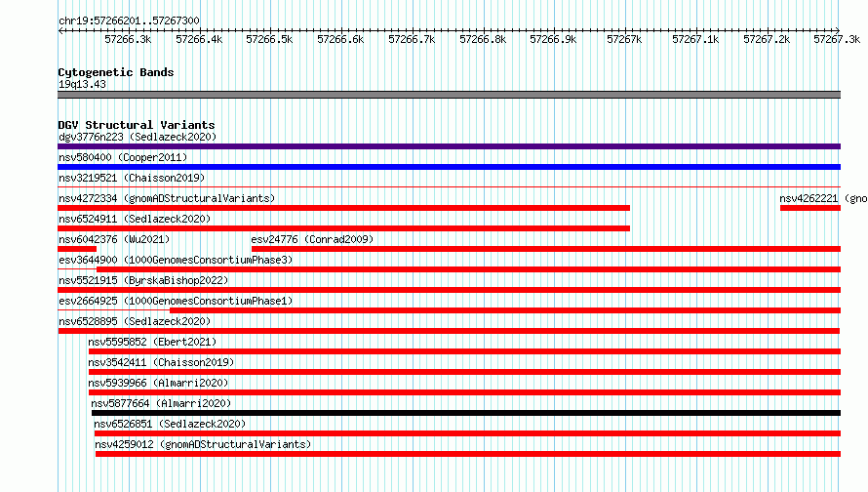The image size is (868, 492).
Task: Open esv2664925 (1000GenomesConsortiumPhase1) label
Action: coord(176,301)
